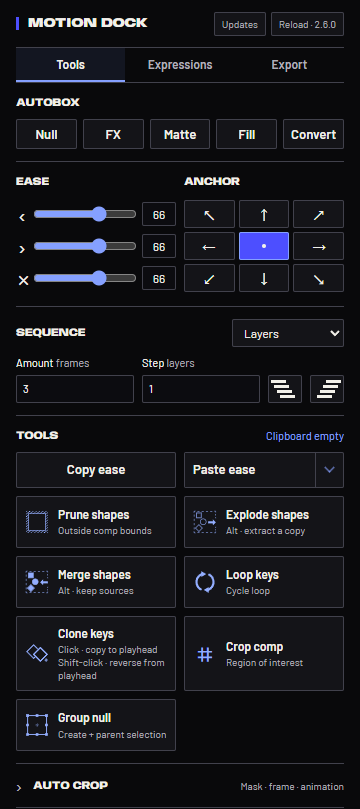Click the Updates button
Viewport: 360px width, 809px height.
tap(240, 24)
